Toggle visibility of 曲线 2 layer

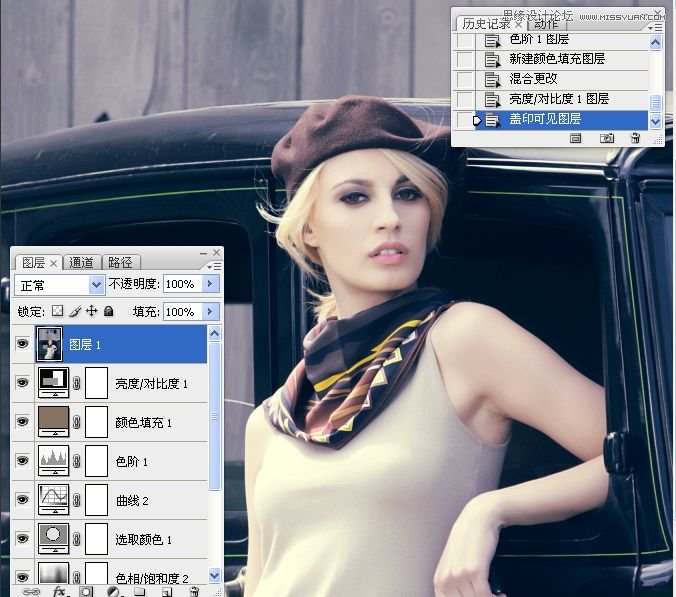pyautogui.click(x=22, y=500)
